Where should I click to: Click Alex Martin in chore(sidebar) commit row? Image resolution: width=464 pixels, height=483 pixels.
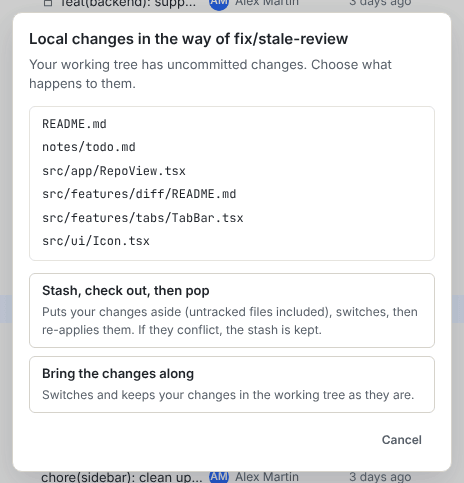(267, 477)
